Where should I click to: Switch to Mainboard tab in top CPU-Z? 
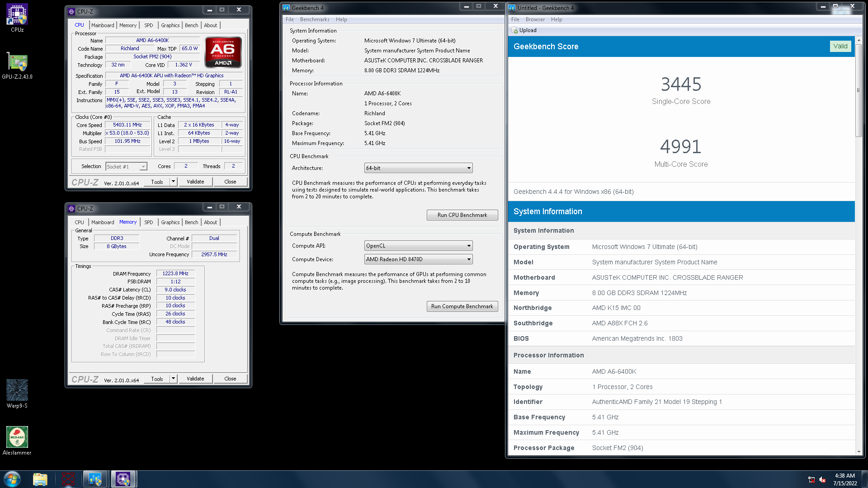point(103,25)
